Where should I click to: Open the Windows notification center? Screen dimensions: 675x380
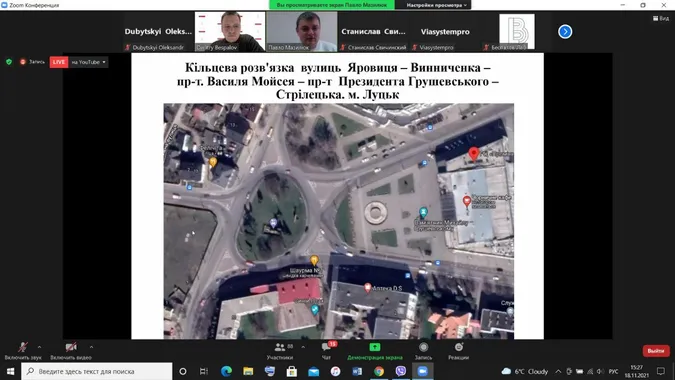[661, 371]
